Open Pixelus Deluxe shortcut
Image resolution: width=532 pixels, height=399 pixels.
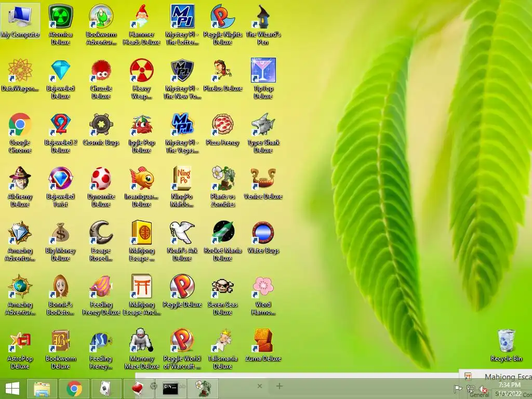coord(222,75)
